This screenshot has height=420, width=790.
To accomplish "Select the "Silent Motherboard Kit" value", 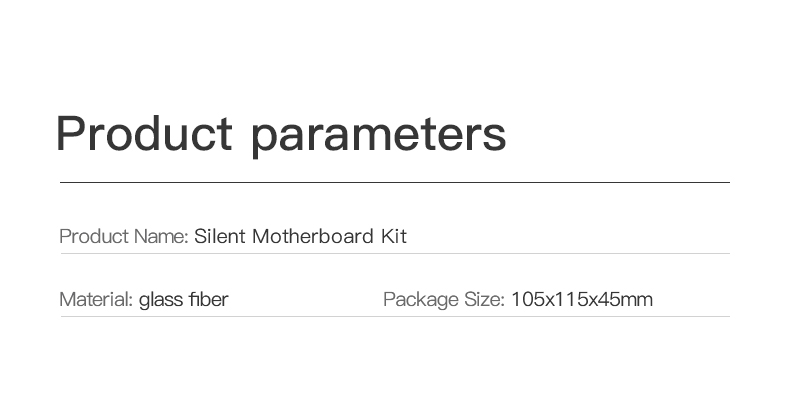I will pos(300,236).
